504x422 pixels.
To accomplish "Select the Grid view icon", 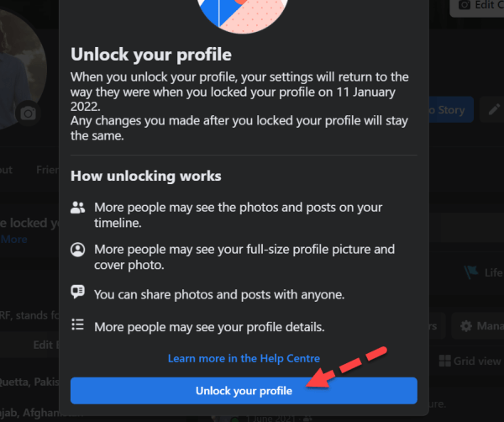I will point(445,361).
